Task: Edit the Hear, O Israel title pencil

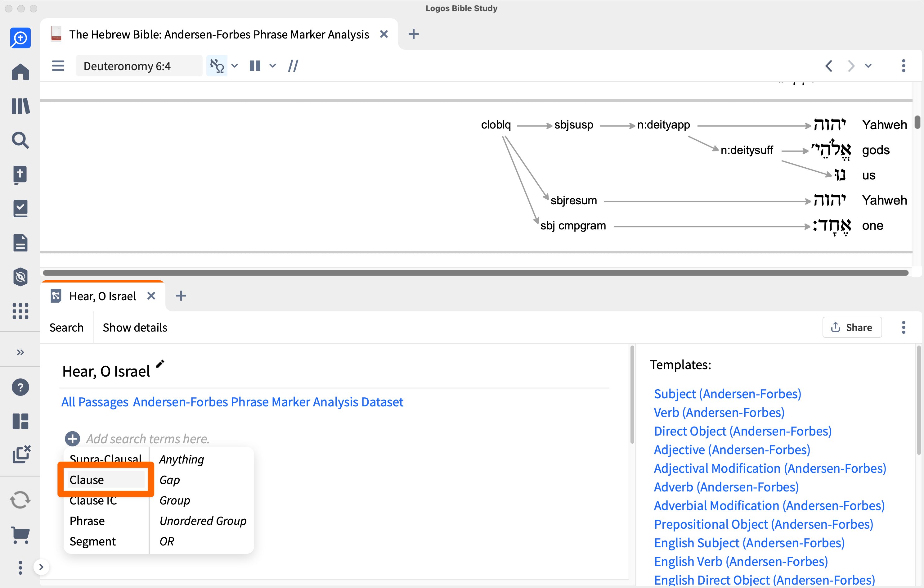Action: coord(160,364)
